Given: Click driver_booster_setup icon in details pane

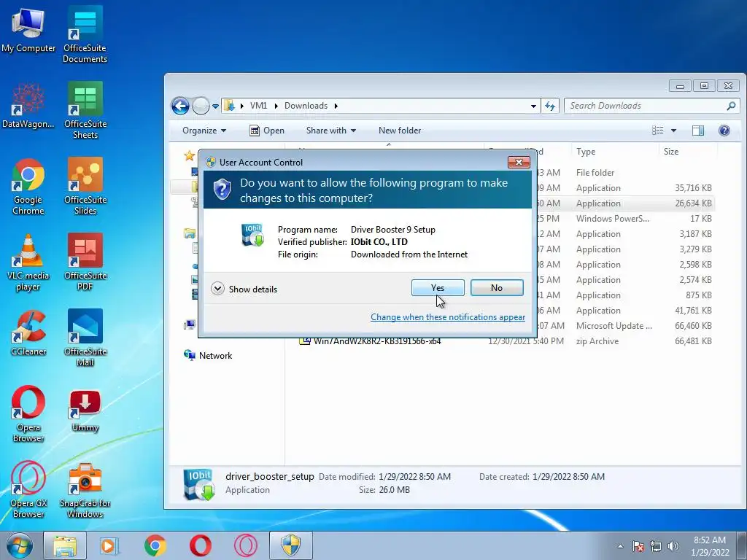Looking at the screenshot, I should (198, 484).
